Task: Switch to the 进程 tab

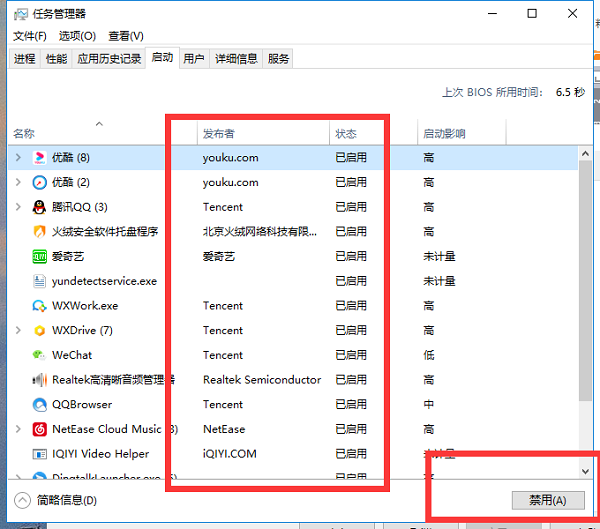Action: click(x=24, y=59)
